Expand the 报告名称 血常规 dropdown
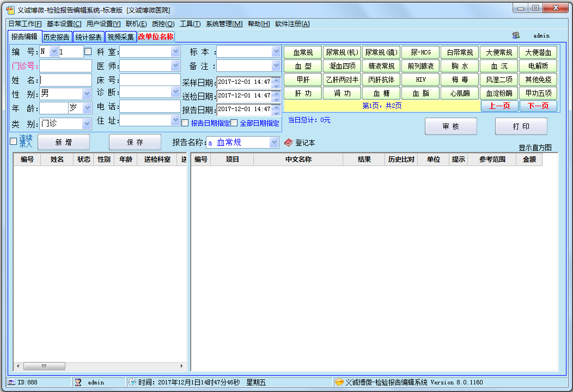573x392 pixels. click(x=274, y=142)
